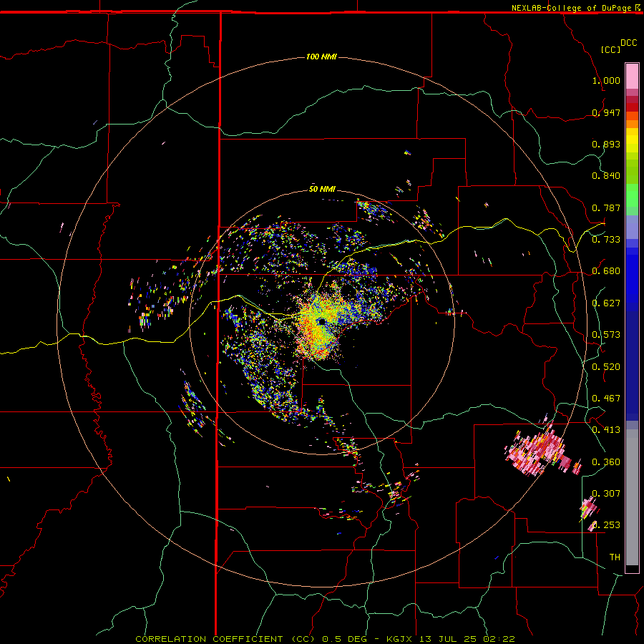Click the 100 NMI range ring label
The width and height of the screenshot is (644, 644).
coord(321,57)
